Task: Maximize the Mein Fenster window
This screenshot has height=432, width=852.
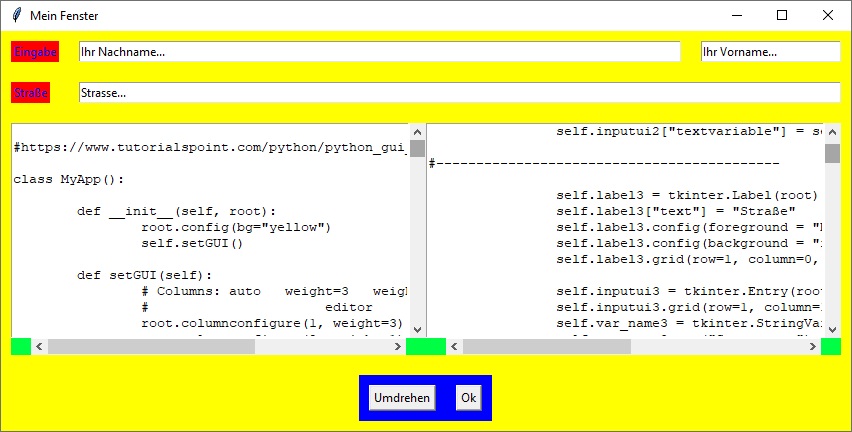Action: (782, 15)
